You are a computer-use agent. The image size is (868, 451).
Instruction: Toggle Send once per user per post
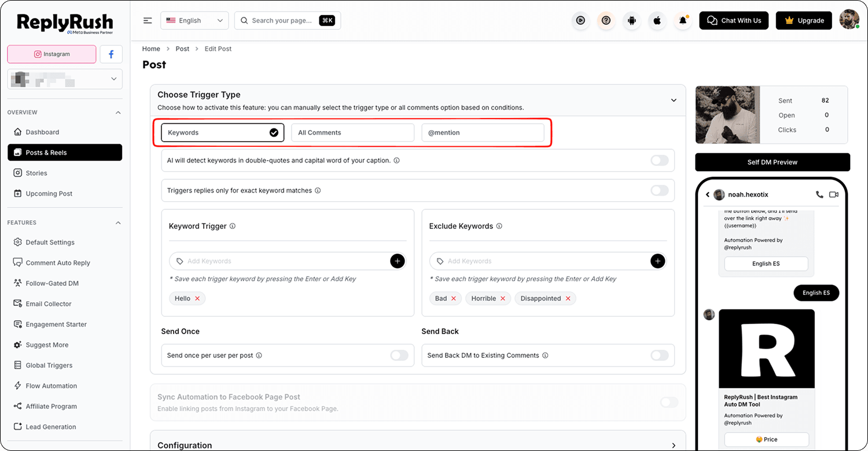click(x=399, y=356)
